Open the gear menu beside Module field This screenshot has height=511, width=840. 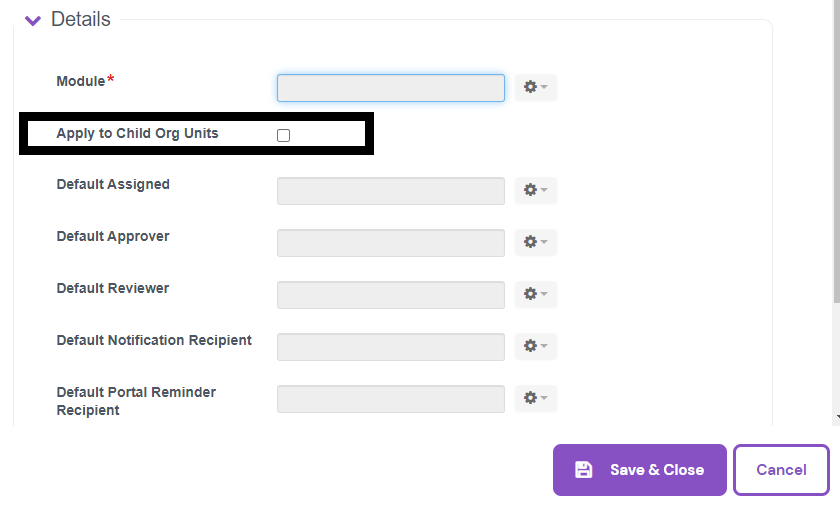click(535, 88)
